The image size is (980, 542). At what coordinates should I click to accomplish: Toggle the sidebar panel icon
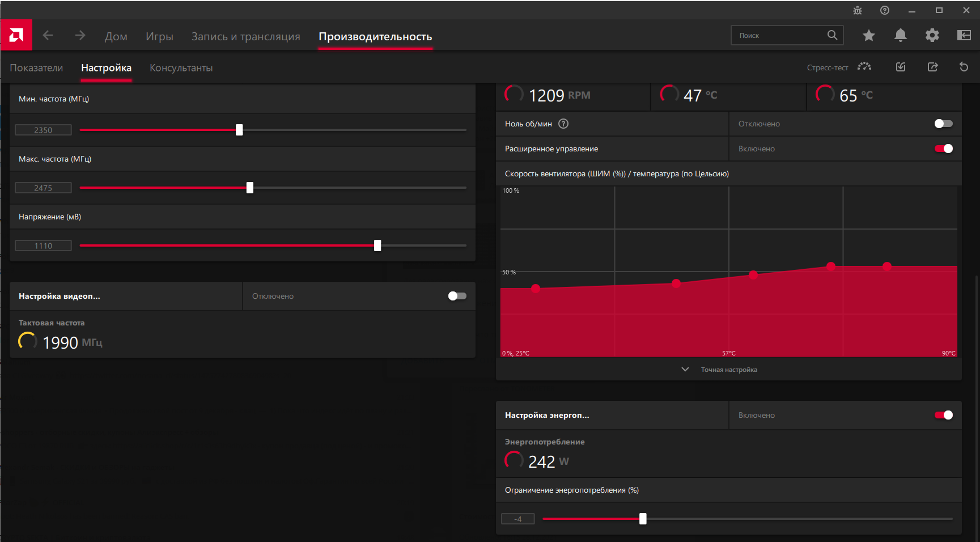pyautogui.click(x=964, y=35)
